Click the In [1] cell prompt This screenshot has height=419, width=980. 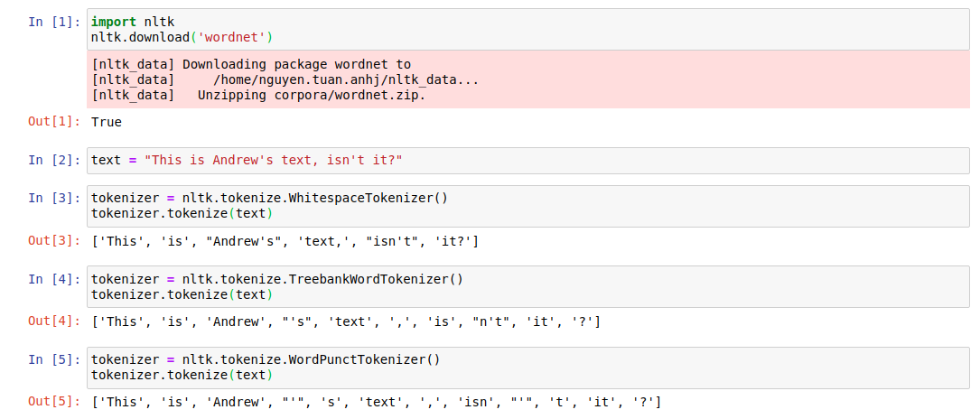[54, 22]
